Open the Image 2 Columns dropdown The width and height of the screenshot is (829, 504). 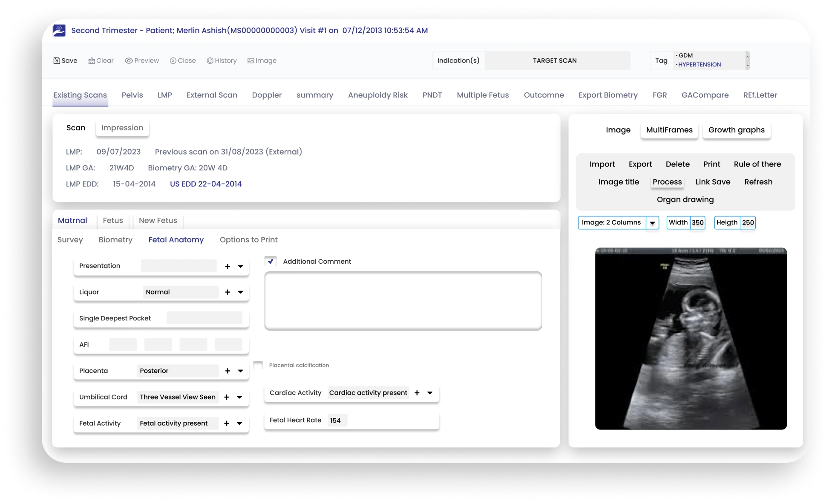[652, 223]
